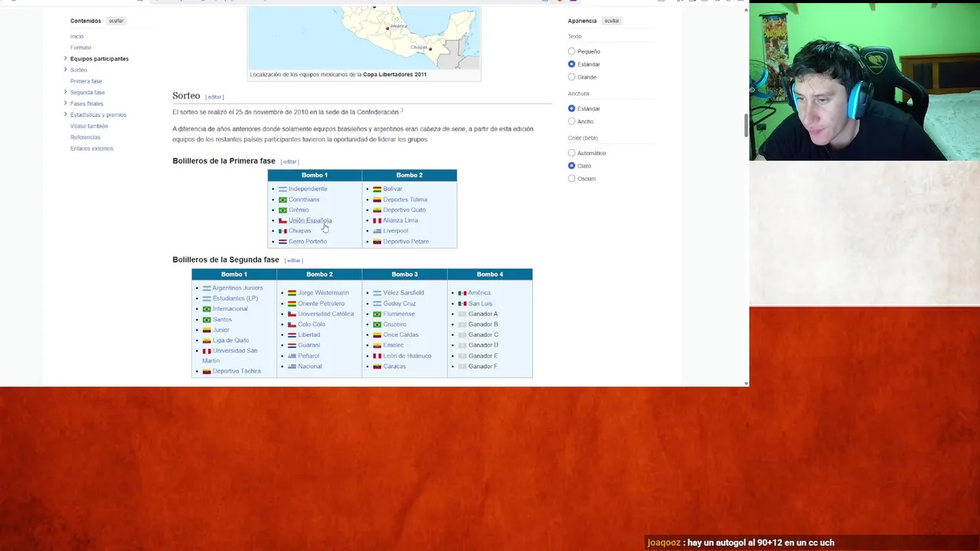Go to Enlaces externos in contents
Image resolution: width=980 pixels, height=551 pixels.
[92, 148]
